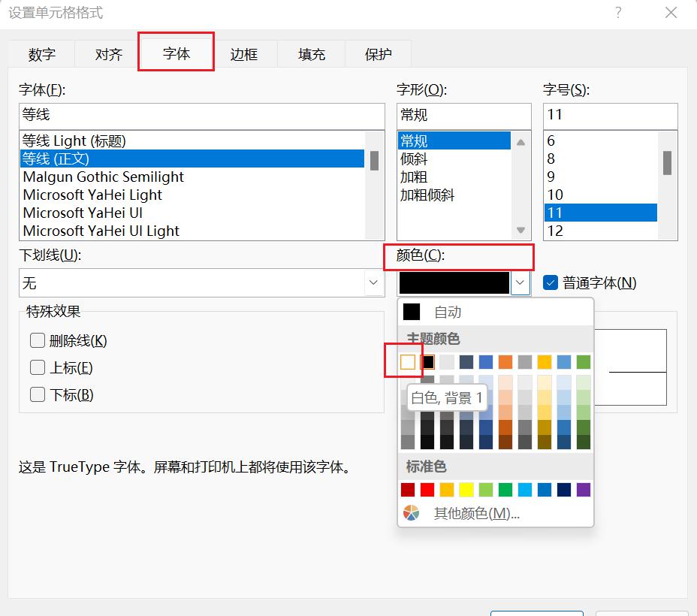This screenshot has width=697, height=616.
Task: Switch to the 数字 tab
Action: click(x=41, y=54)
